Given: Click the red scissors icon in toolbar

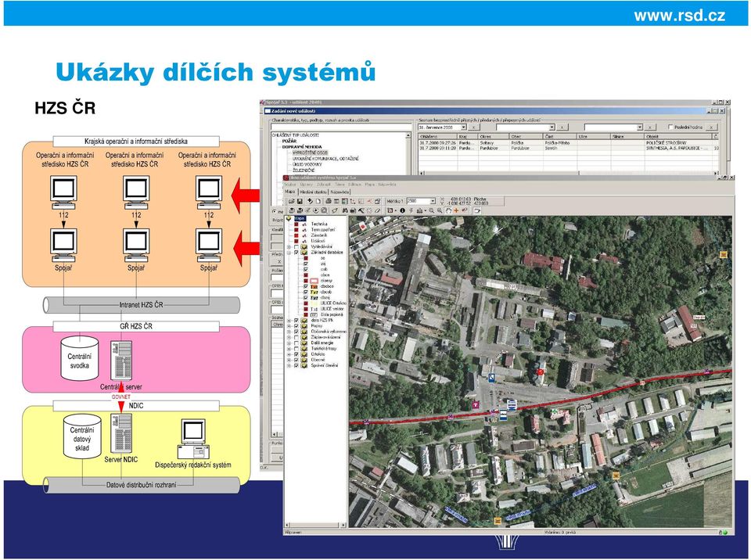Looking at the screenshot, I should point(369,201).
